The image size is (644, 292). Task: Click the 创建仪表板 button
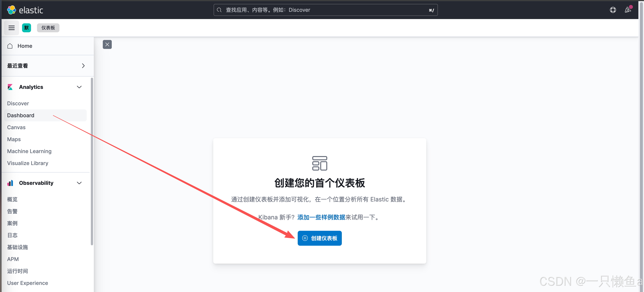[320, 238]
